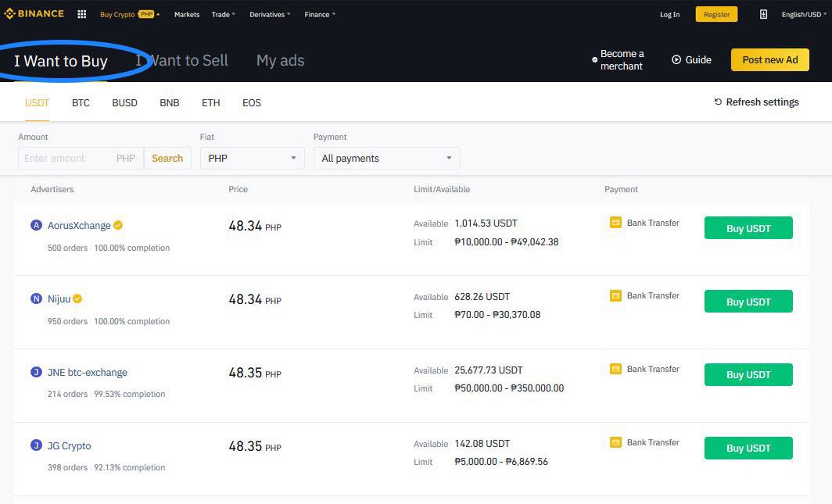Click the download app icon in header
This screenshot has height=504, width=832.
click(763, 14)
